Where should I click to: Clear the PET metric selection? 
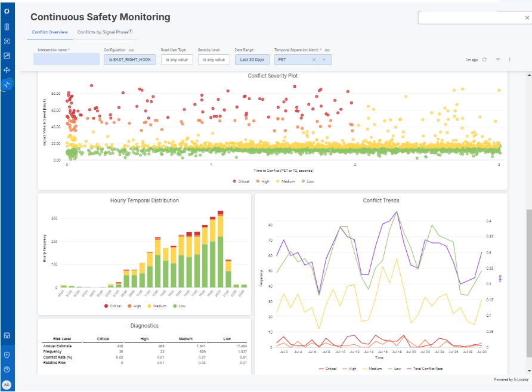314,60
